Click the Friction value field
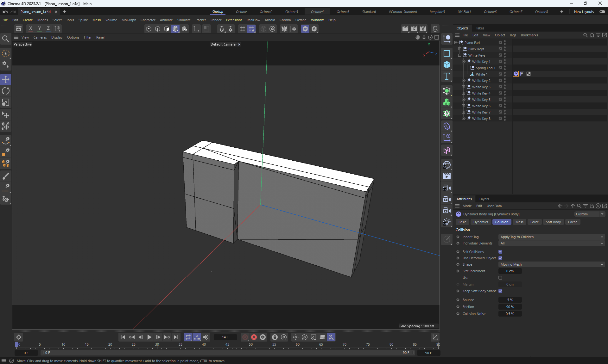The height and width of the screenshot is (364, 608). [x=510, y=307]
